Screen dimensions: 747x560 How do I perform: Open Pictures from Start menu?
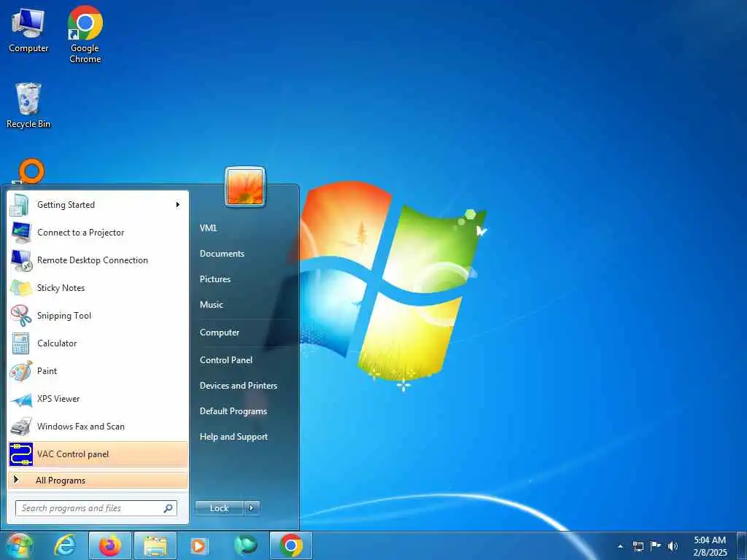[215, 279]
